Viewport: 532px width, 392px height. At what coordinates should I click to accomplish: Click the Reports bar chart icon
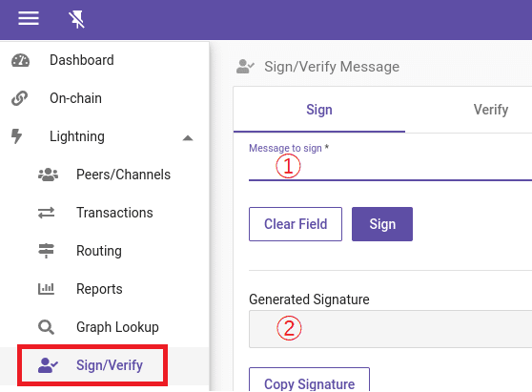point(46,289)
